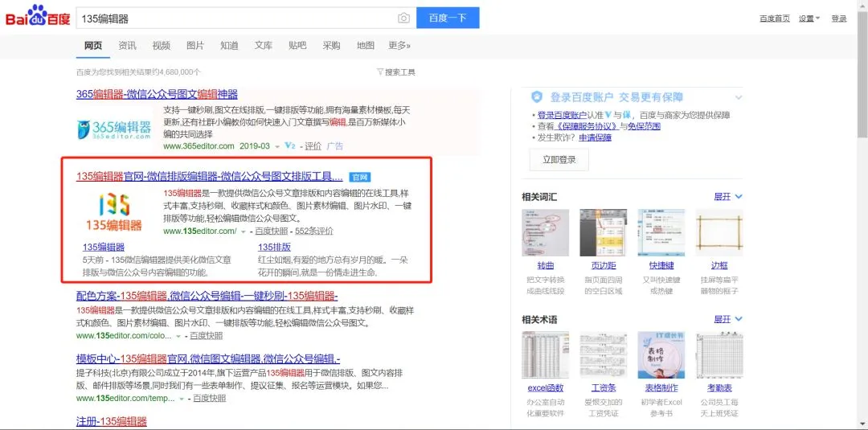Click the 工资条 thumbnail image

pos(604,355)
